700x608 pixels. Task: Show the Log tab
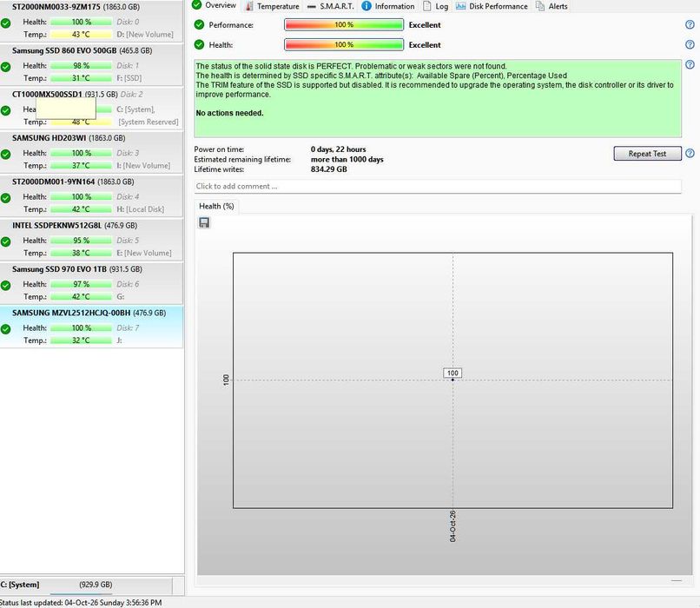(435, 6)
